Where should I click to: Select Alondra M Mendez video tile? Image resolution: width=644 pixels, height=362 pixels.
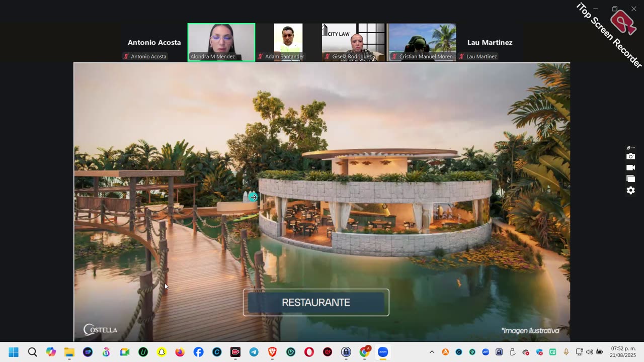coord(221,42)
